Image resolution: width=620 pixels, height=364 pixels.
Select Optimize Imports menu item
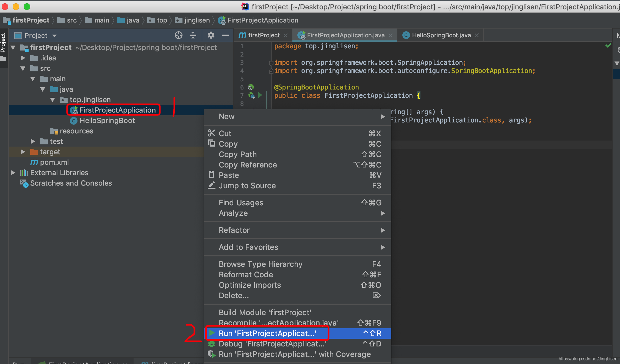[x=298, y=285]
